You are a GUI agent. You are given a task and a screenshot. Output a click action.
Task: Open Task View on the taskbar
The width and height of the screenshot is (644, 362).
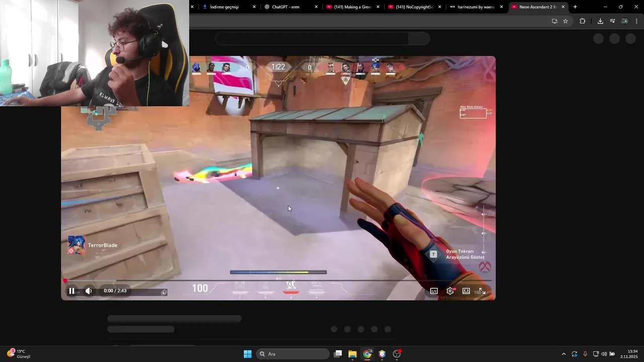tap(338, 354)
